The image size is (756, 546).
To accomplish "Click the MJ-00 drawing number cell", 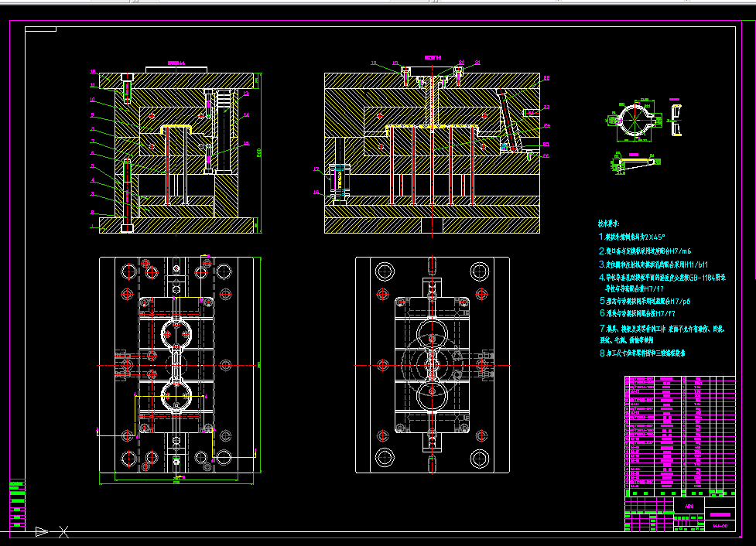I will click(x=720, y=526).
